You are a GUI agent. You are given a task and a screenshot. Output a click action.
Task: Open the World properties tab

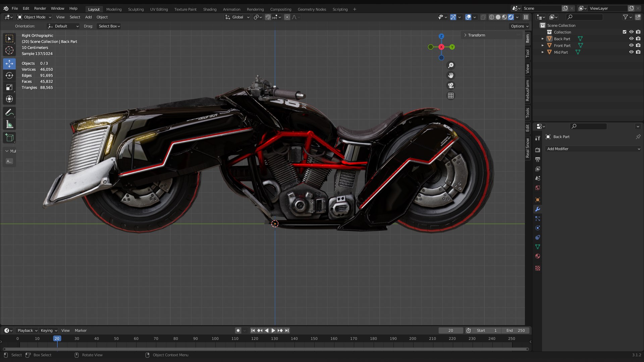[538, 187]
